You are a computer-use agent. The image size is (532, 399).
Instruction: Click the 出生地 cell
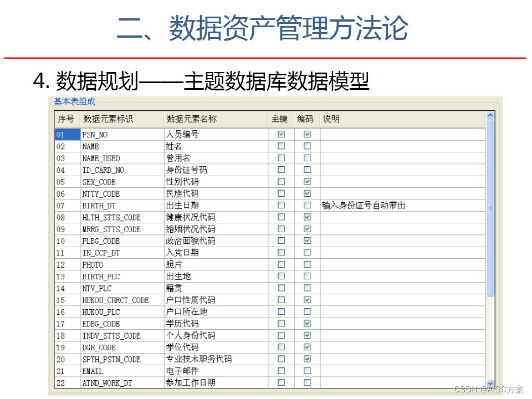pos(216,277)
